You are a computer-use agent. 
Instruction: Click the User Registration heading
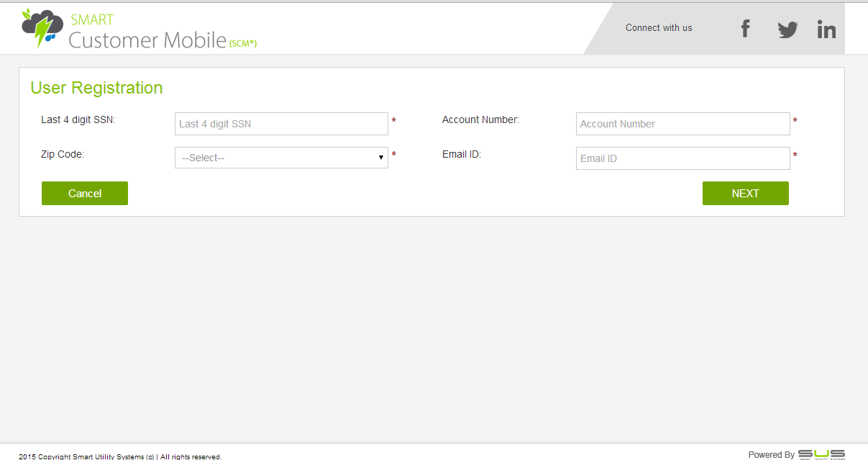click(x=96, y=88)
